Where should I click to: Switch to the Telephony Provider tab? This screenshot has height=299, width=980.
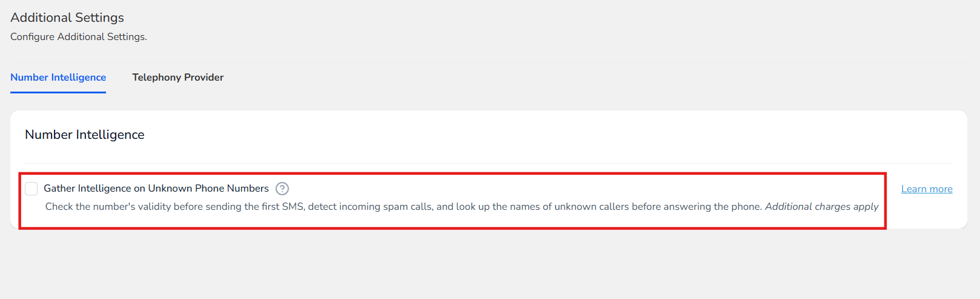pos(178,78)
